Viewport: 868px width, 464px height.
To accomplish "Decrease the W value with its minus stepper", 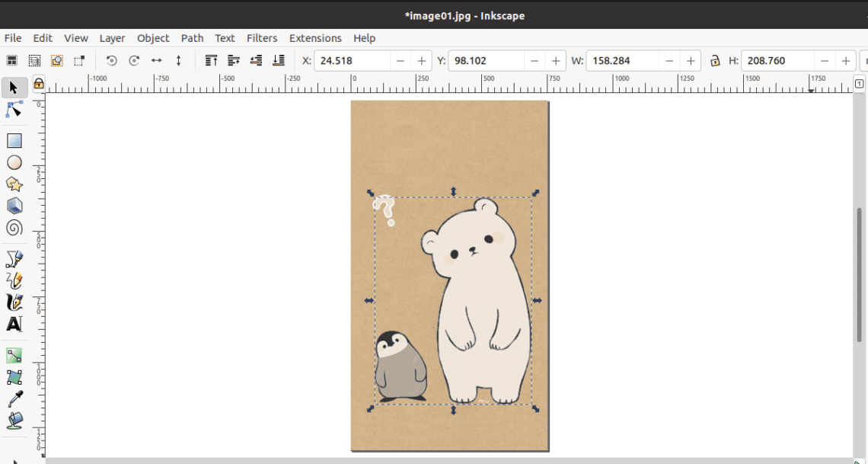I will pyautogui.click(x=669, y=60).
